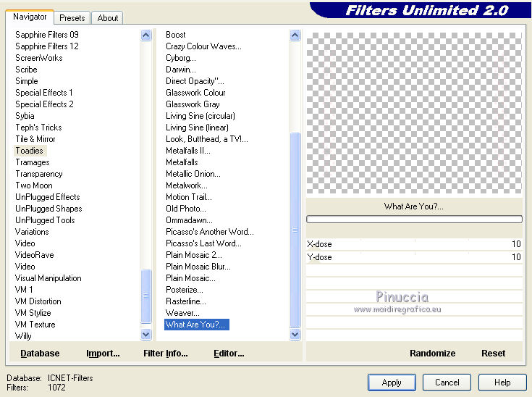The image size is (532, 397).
Task: Select the Willy category
Action: (x=23, y=336)
